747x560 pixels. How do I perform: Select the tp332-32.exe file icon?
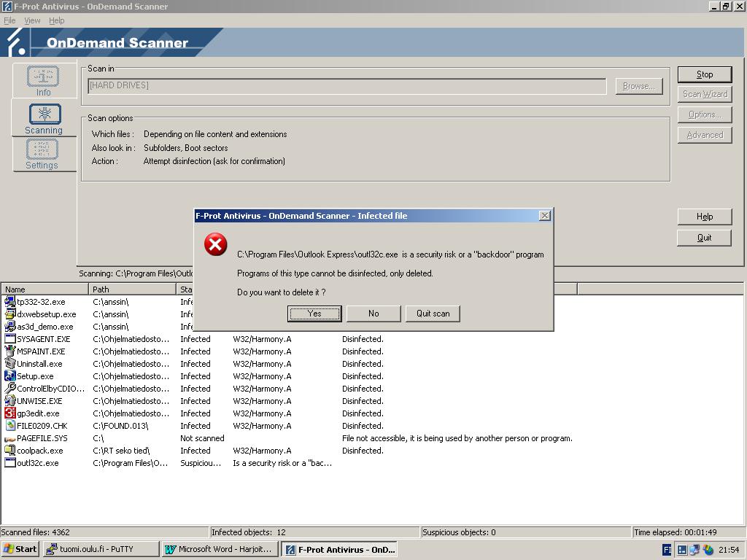coord(10,301)
